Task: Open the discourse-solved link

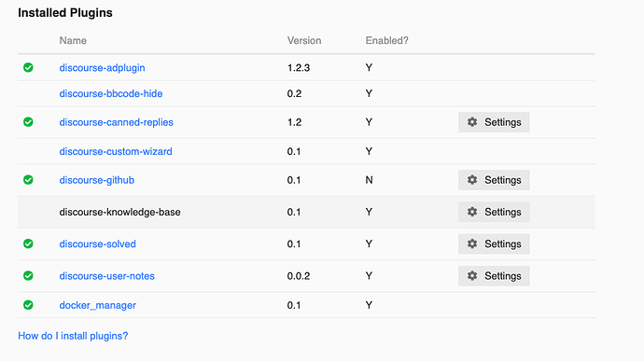Action: click(x=97, y=244)
